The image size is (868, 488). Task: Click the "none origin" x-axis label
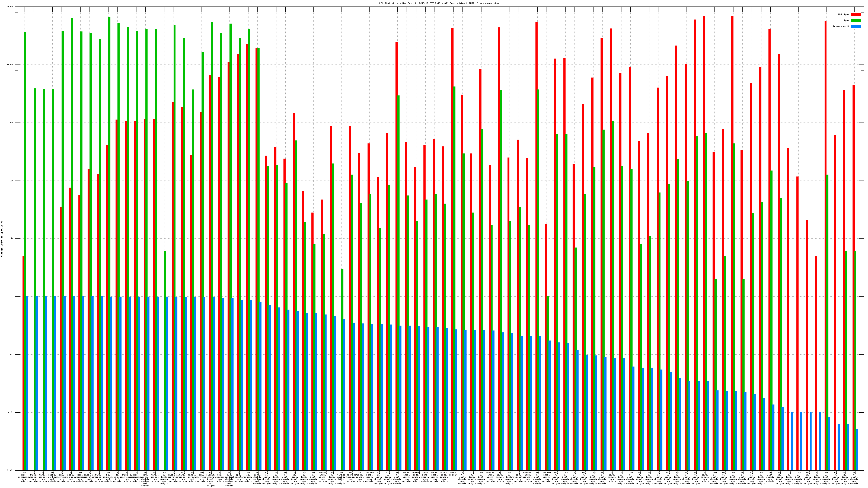click(x=453, y=474)
